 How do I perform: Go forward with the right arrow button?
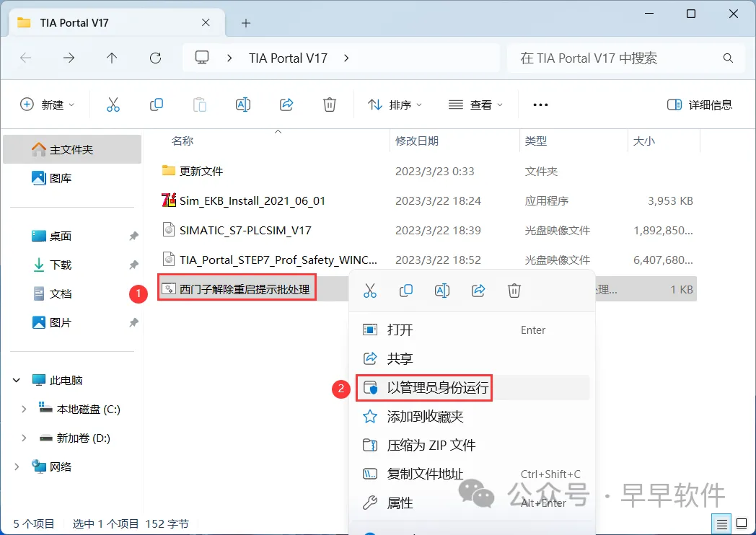(x=69, y=58)
